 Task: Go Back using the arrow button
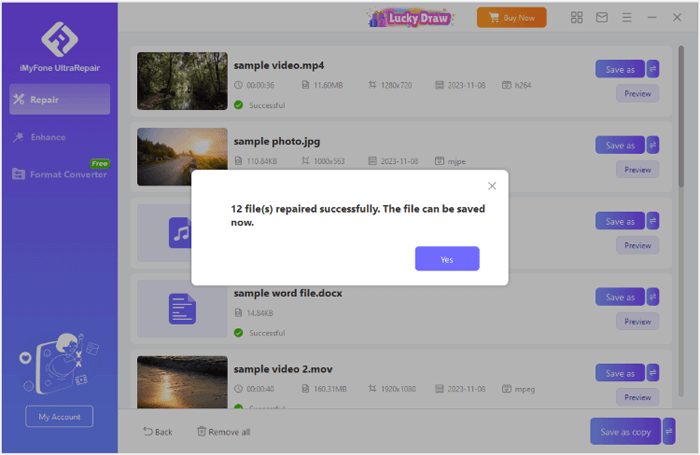(x=158, y=432)
